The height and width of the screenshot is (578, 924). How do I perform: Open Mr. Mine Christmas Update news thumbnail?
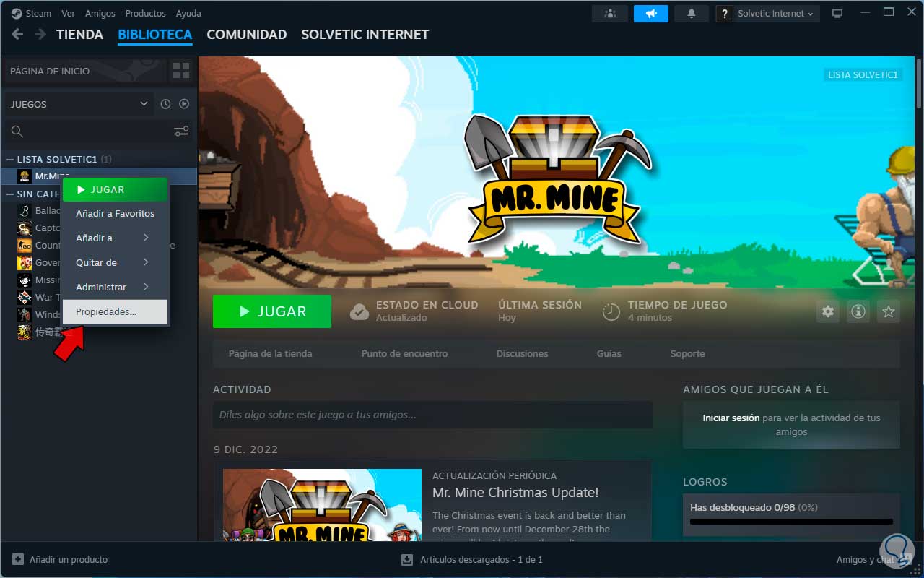point(322,505)
